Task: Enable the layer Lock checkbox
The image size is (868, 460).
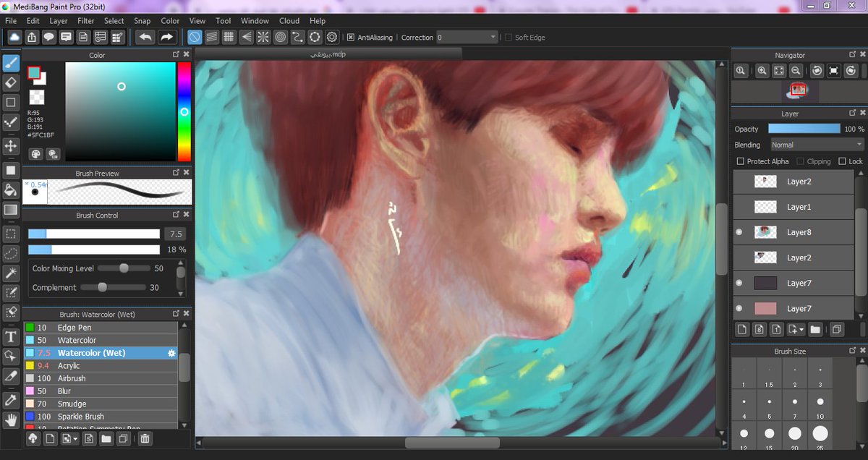Action: 843,161
